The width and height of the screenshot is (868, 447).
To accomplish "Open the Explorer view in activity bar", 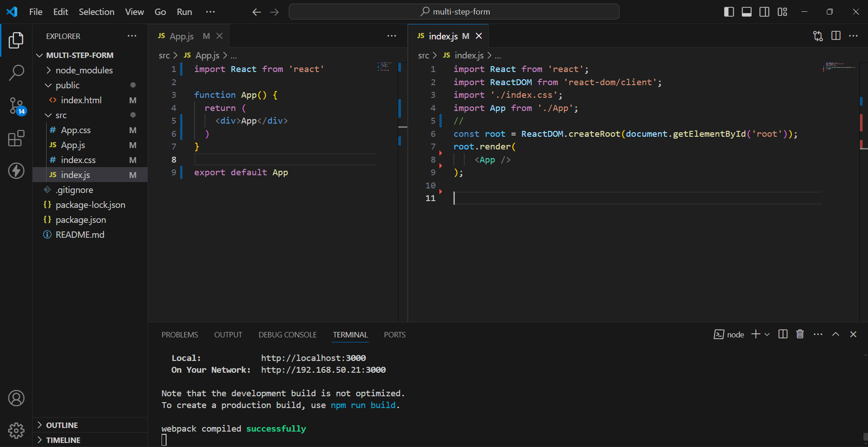I will pos(16,40).
